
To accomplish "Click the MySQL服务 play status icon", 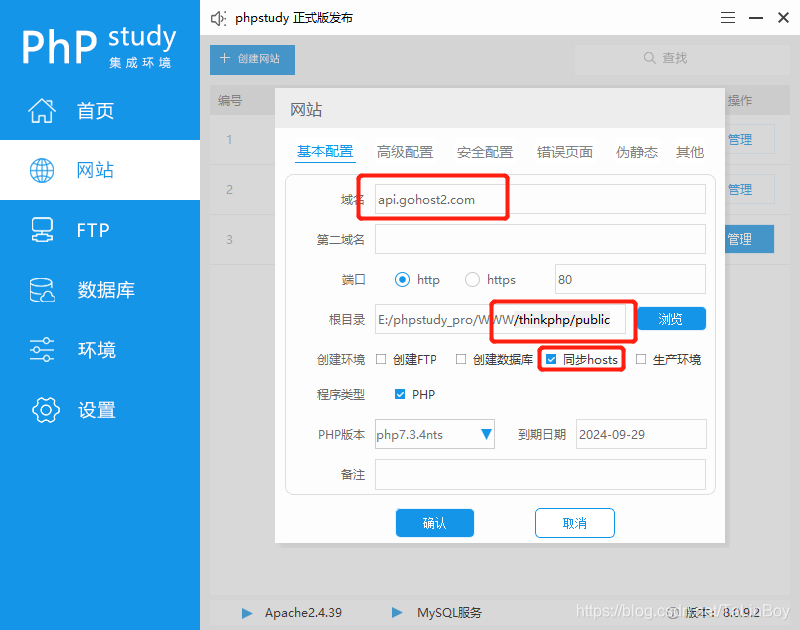I will tap(397, 612).
